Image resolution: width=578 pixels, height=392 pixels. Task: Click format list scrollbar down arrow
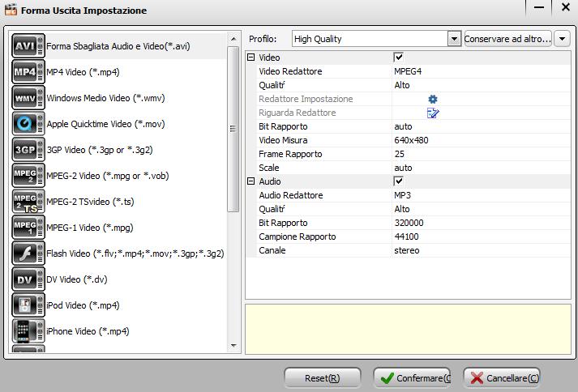233,346
